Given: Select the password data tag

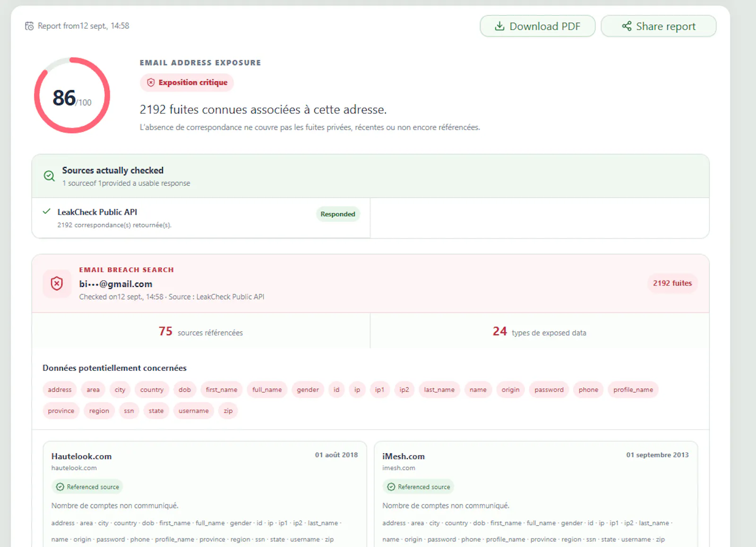Looking at the screenshot, I should click(549, 390).
